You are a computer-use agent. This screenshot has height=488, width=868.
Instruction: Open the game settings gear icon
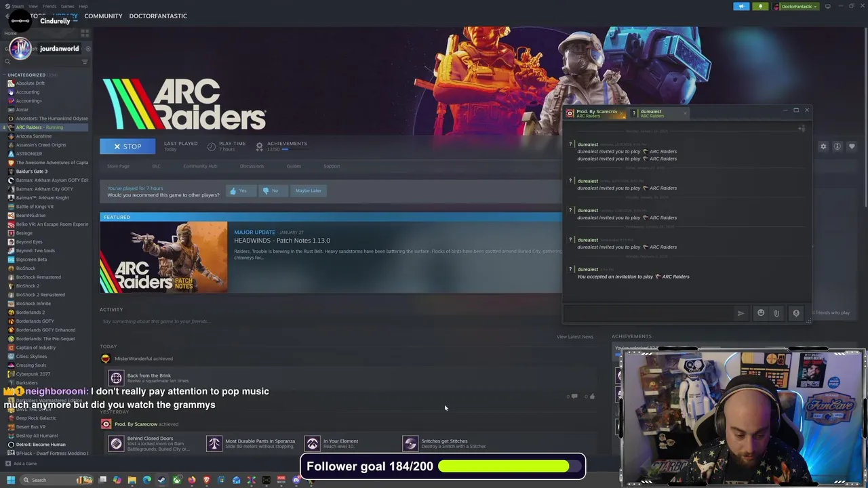[x=823, y=146]
